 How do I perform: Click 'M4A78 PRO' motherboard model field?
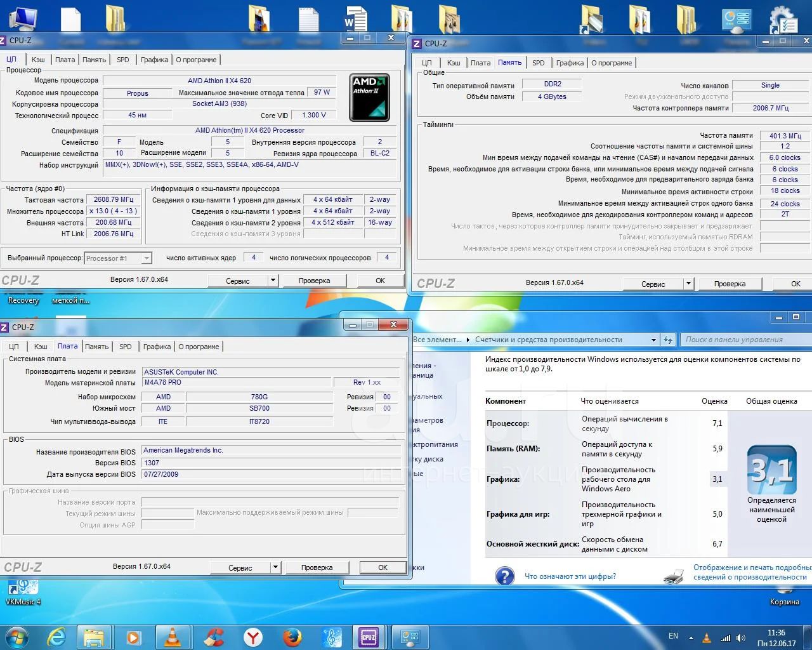click(237, 382)
